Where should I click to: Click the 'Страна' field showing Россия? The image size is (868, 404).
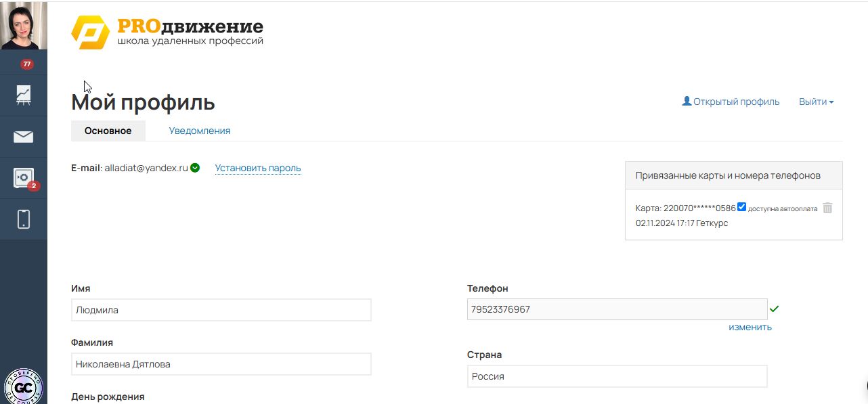point(617,376)
